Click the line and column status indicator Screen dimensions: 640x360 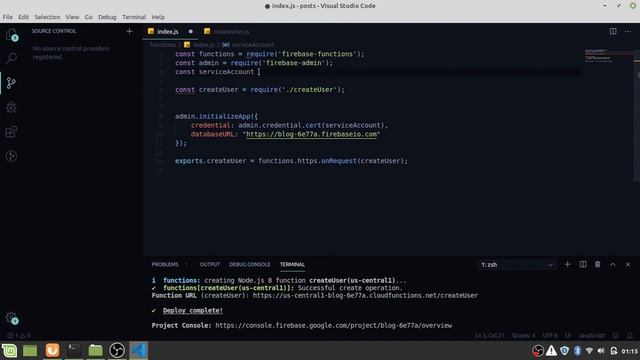coord(489,336)
